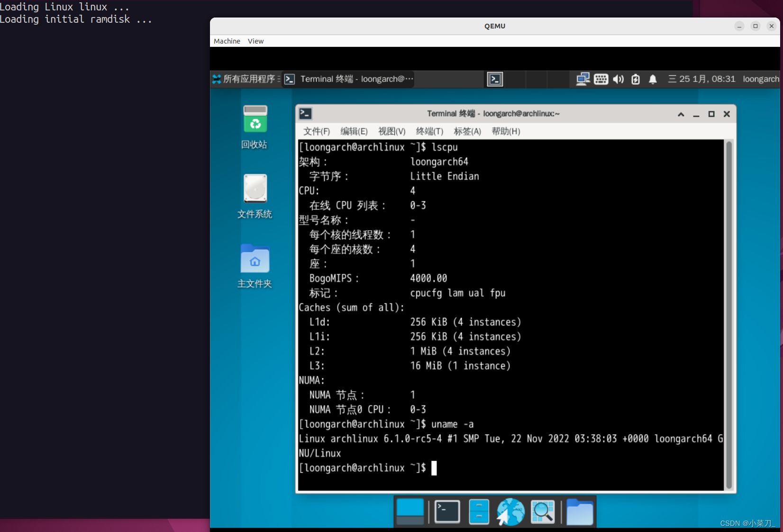The image size is (783, 532).
Task: Click the panel clock showing 08:31
Action: tap(701, 79)
